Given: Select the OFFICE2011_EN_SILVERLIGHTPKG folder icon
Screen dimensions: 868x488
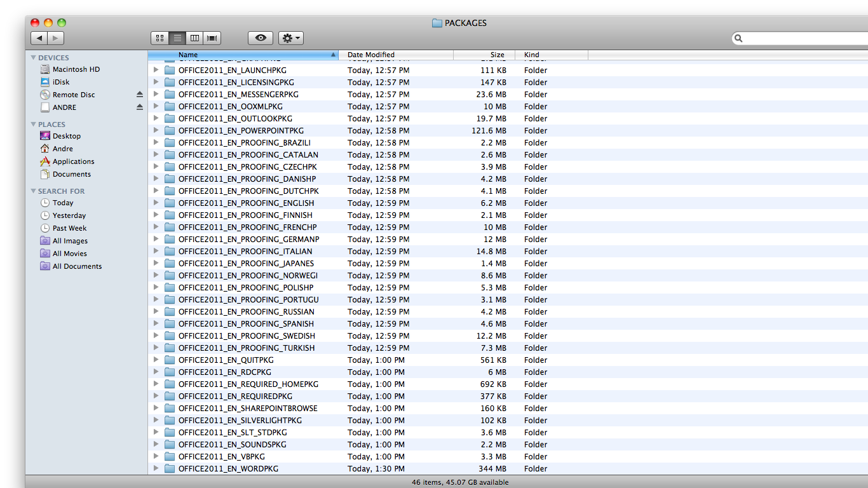Looking at the screenshot, I should coord(170,420).
